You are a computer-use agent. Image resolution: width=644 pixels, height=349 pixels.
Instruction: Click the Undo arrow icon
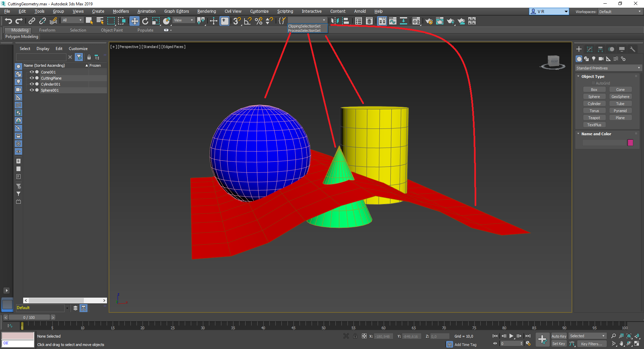pyautogui.click(x=8, y=21)
